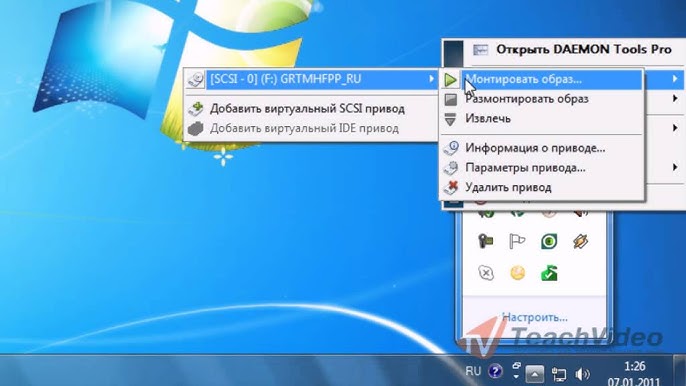Expand submenu arrow next to Параметры привода
Image resolution: width=686 pixels, height=386 pixels.
(676, 167)
